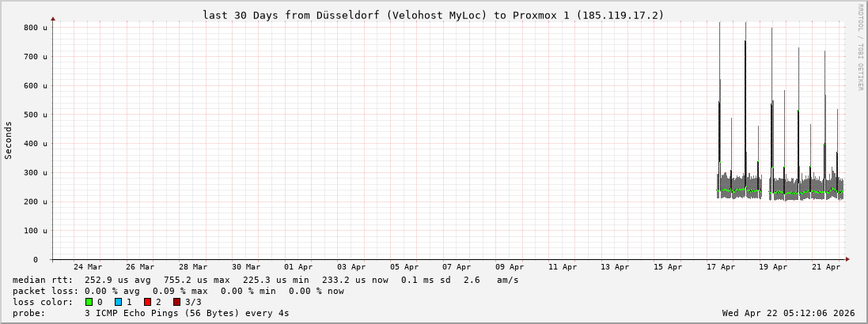Click the 09 Apr date label

pos(510,267)
